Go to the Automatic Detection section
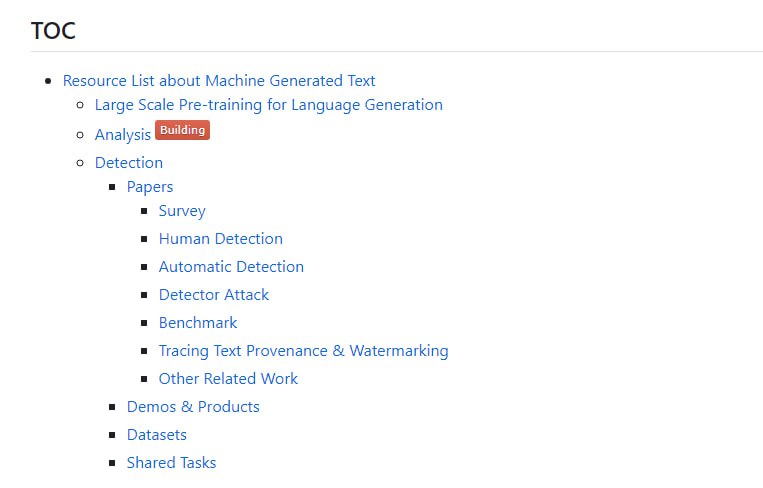This screenshot has width=763, height=488. [231, 267]
